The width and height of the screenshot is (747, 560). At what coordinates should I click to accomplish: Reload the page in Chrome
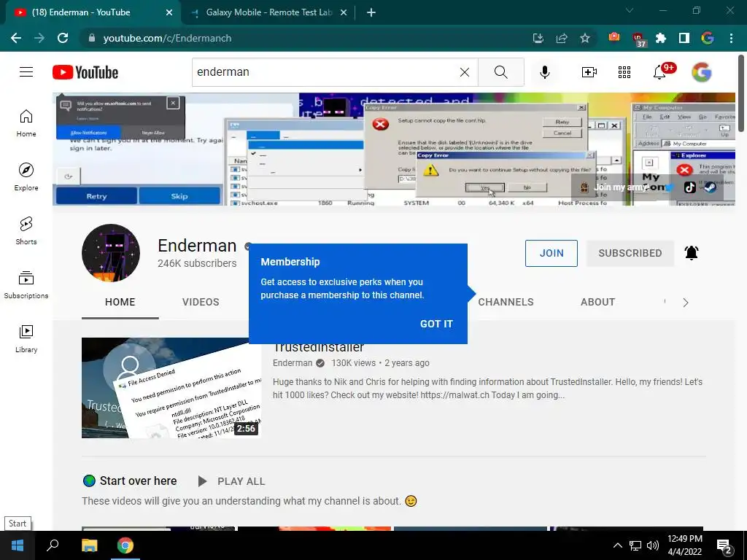coord(63,38)
